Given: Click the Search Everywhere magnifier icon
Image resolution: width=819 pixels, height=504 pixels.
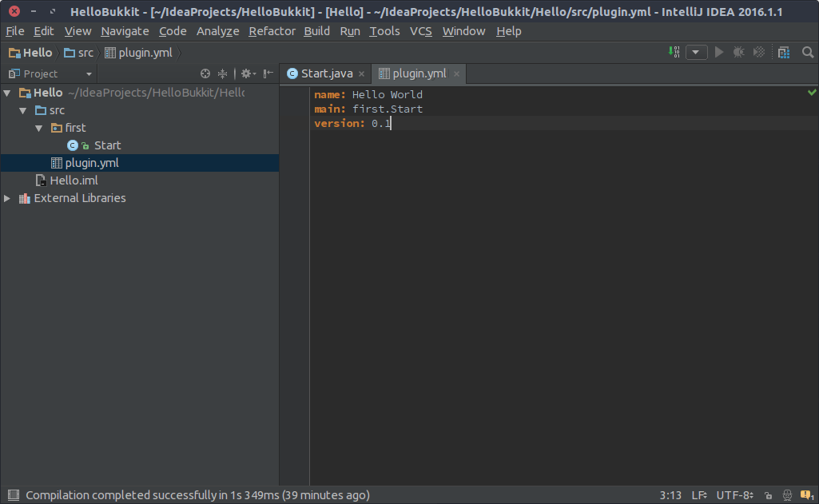Looking at the screenshot, I should 808,52.
